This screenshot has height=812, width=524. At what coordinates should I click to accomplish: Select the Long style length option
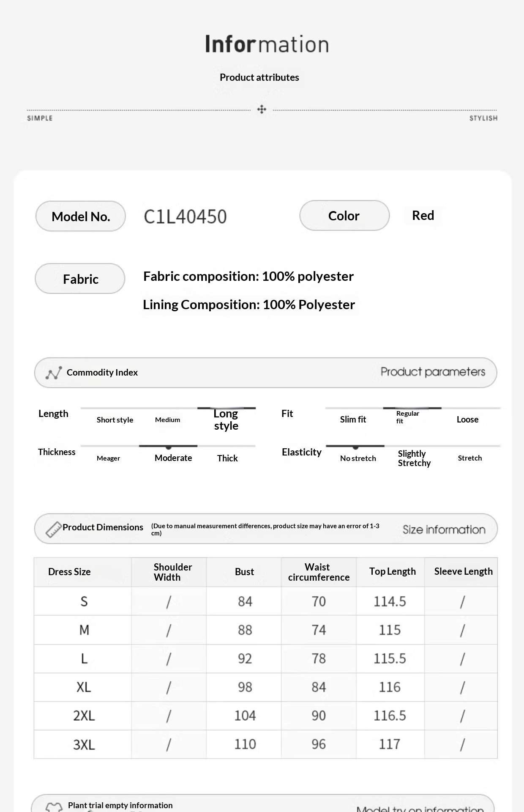226,419
